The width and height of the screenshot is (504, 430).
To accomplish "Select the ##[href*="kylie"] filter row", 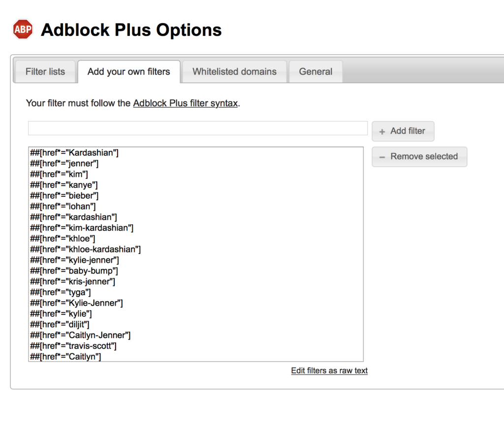I will tap(196, 314).
